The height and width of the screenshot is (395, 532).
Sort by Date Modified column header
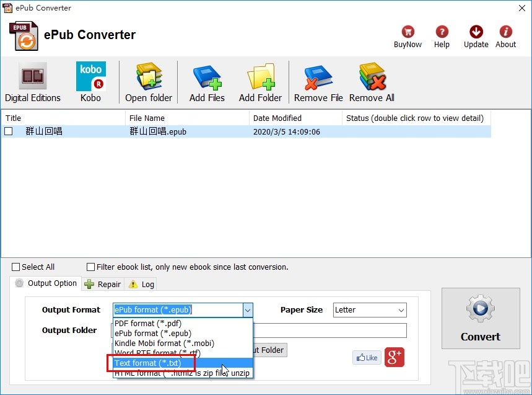point(295,118)
